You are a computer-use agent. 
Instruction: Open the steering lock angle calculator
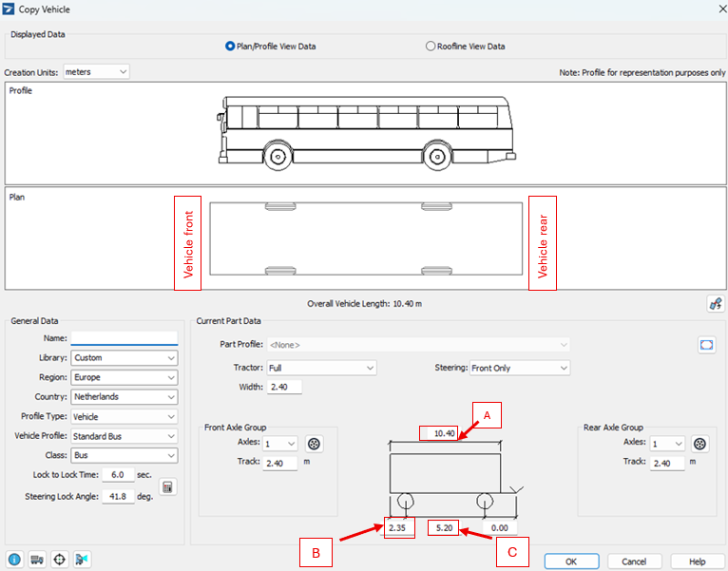pyautogui.click(x=167, y=486)
